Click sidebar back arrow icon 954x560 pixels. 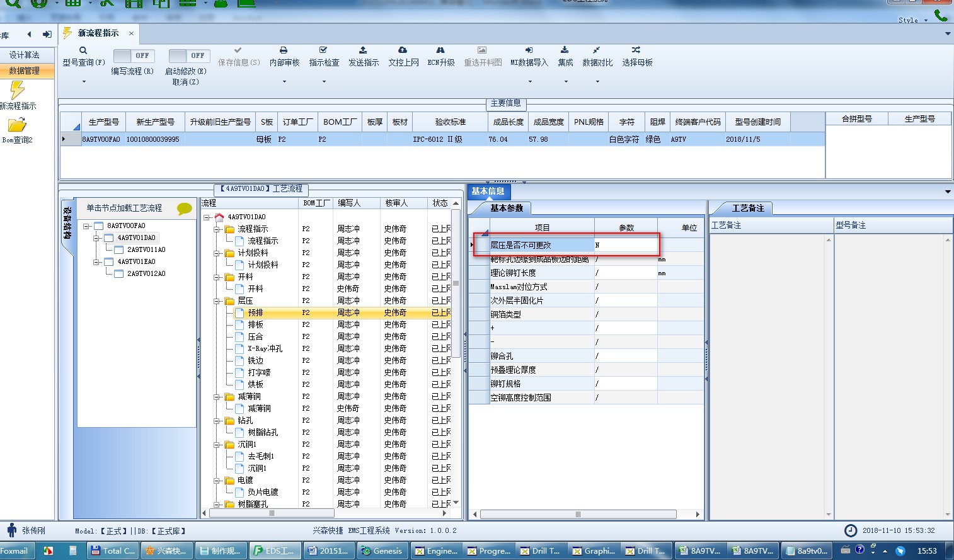click(29, 34)
